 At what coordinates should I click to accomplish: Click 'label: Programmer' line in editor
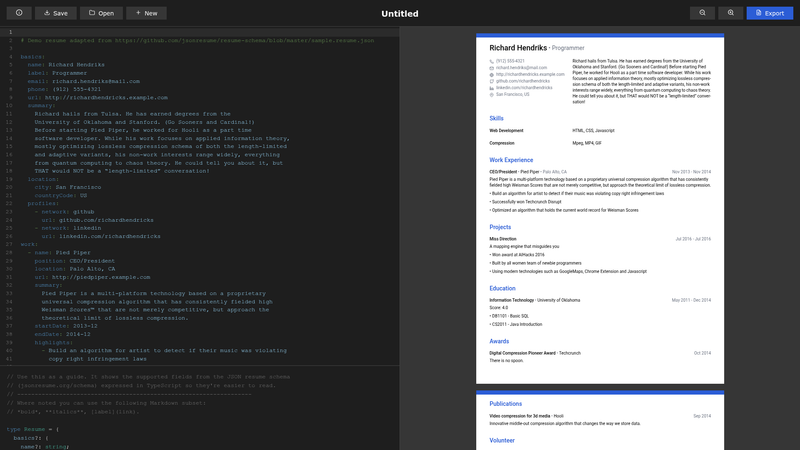tap(57, 73)
